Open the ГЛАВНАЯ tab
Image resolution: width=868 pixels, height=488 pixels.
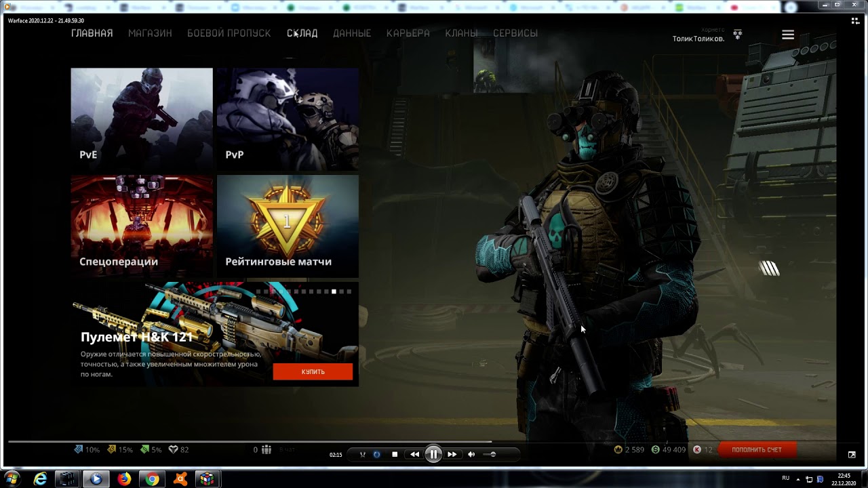coord(92,33)
